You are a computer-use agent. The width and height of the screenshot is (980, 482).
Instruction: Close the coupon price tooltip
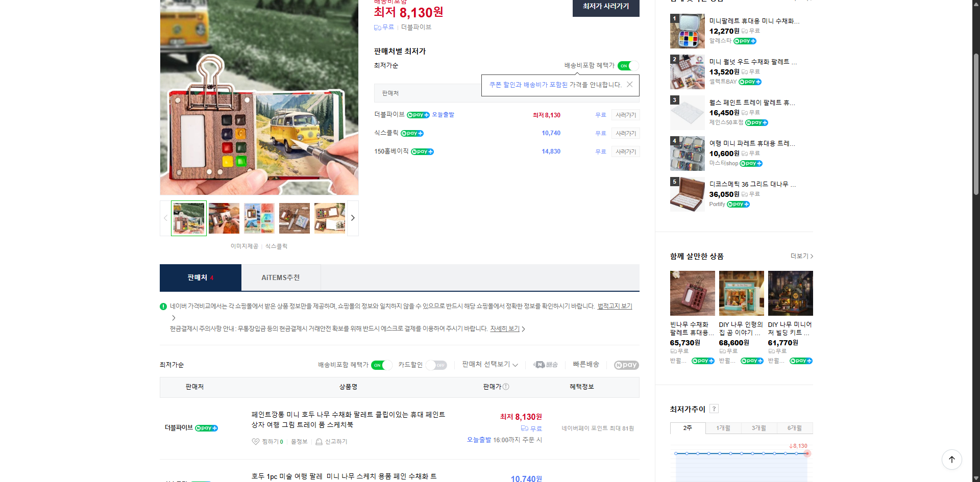pyautogui.click(x=630, y=84)
